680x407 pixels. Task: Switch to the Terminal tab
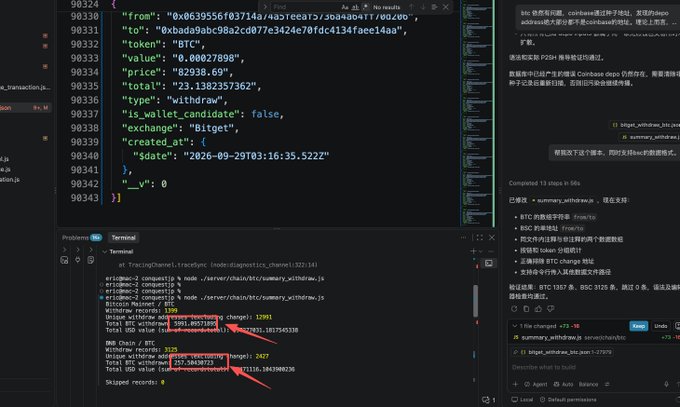(x=124, y=237)
